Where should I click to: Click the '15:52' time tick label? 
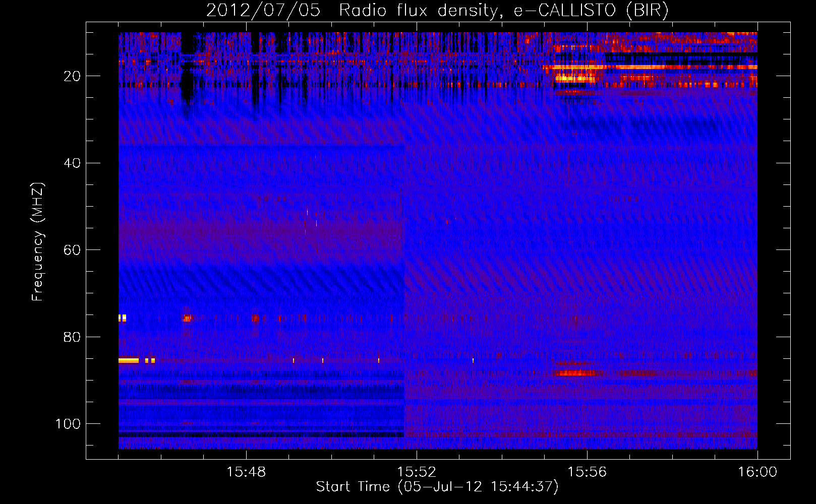pos(417,472)
